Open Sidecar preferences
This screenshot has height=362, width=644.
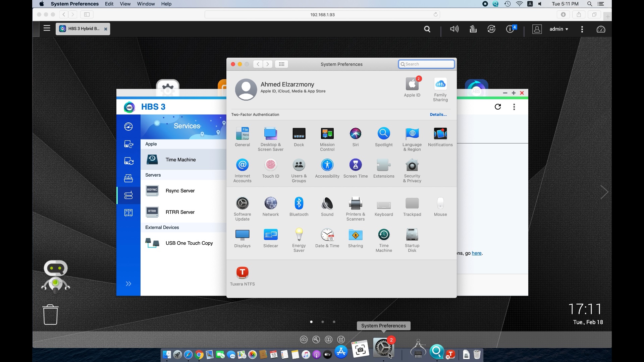tap(270, 238)
